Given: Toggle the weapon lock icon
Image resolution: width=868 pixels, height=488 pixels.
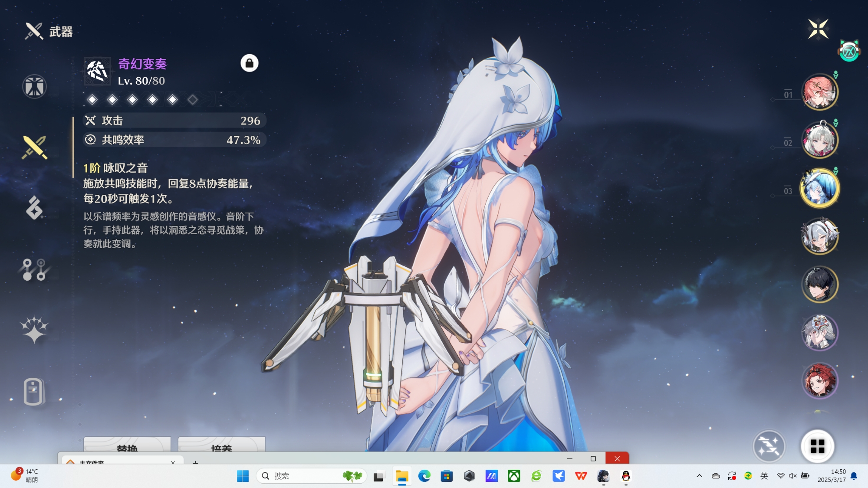Looking at the screenshot, I should [x=250, y=63].
